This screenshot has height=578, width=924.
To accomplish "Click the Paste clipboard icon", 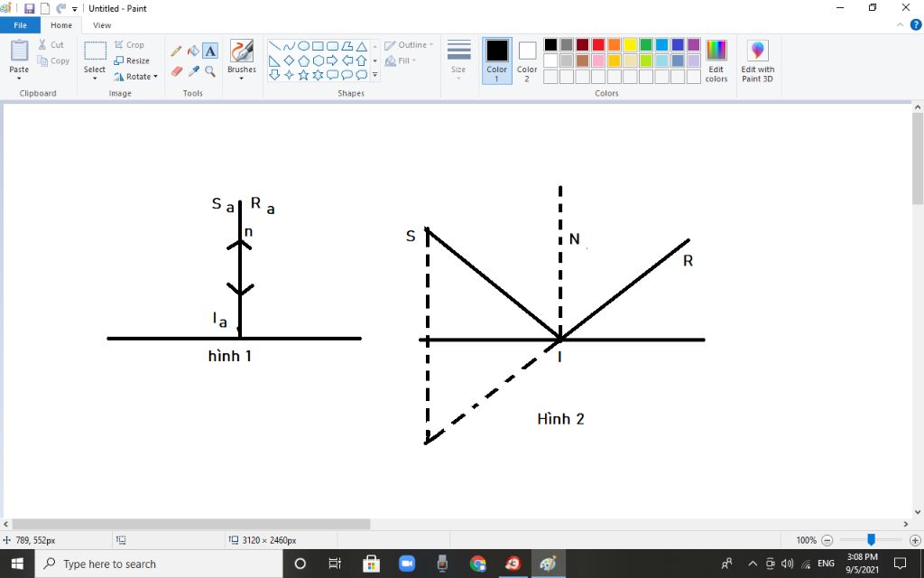I will (19, 51).
